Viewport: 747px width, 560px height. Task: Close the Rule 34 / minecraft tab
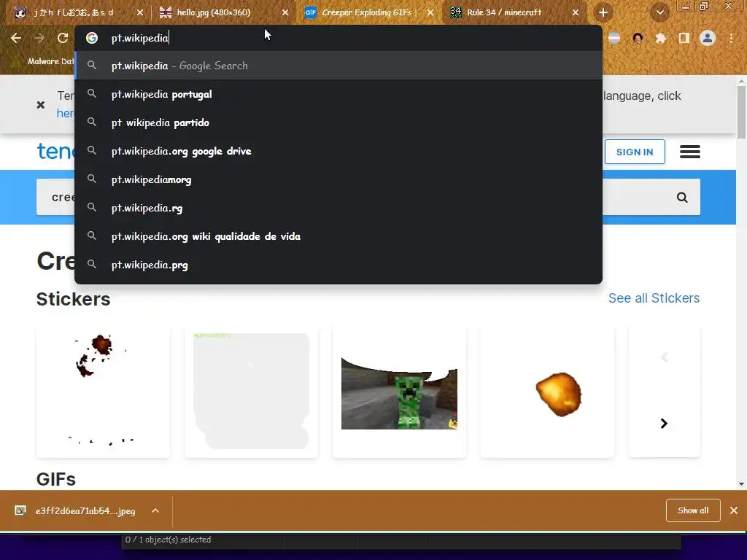(576, 12)
